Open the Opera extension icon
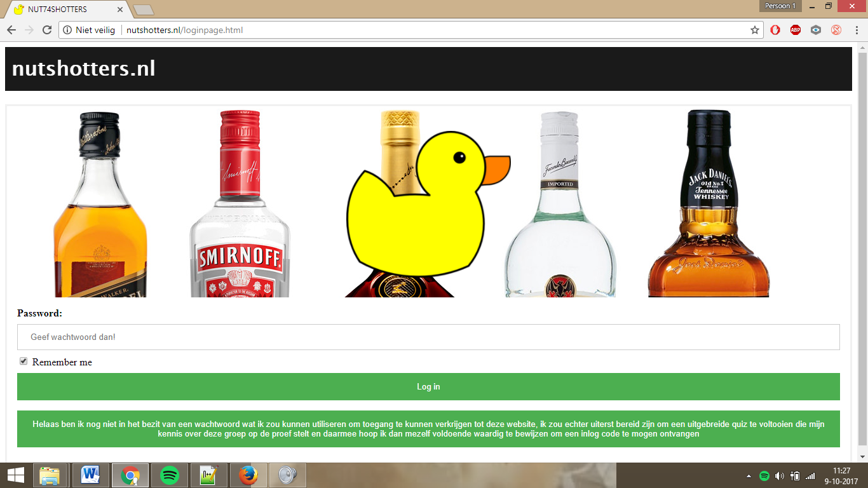Viewport: 868px width, 488px height. tap(775, 30)
